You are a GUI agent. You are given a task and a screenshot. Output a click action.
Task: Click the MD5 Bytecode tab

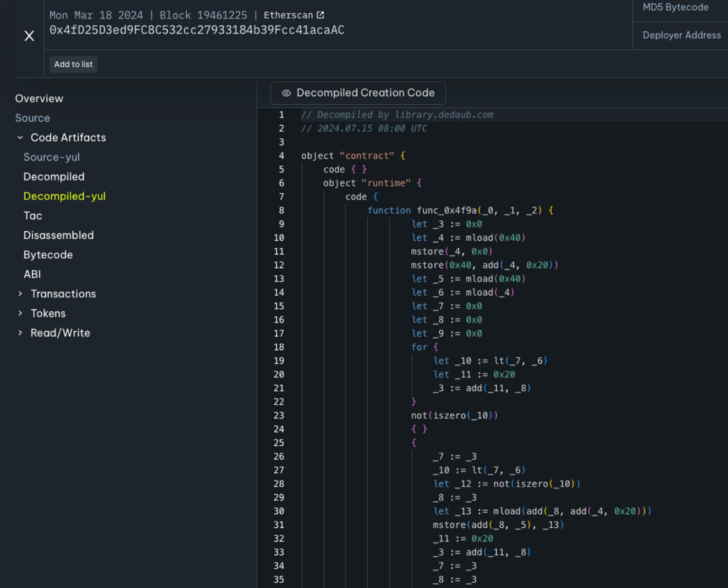pyautogui.click(x=675, y=8)
